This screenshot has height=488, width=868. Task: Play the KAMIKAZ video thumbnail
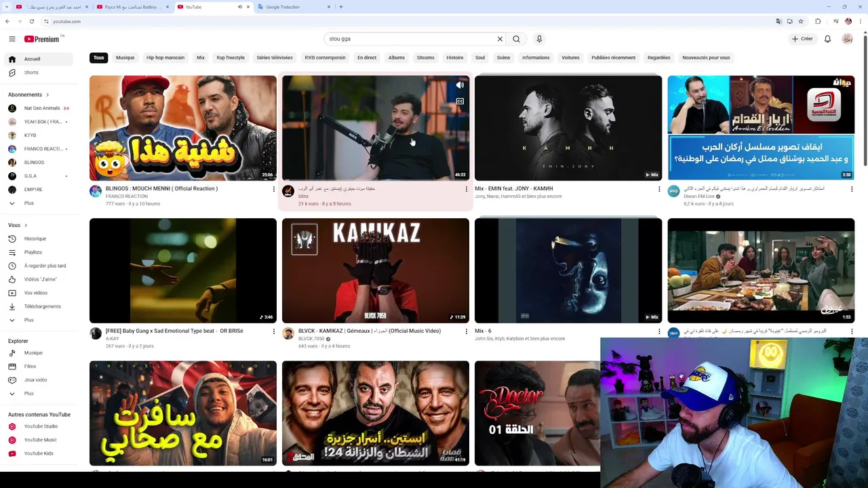pos(376,270)
